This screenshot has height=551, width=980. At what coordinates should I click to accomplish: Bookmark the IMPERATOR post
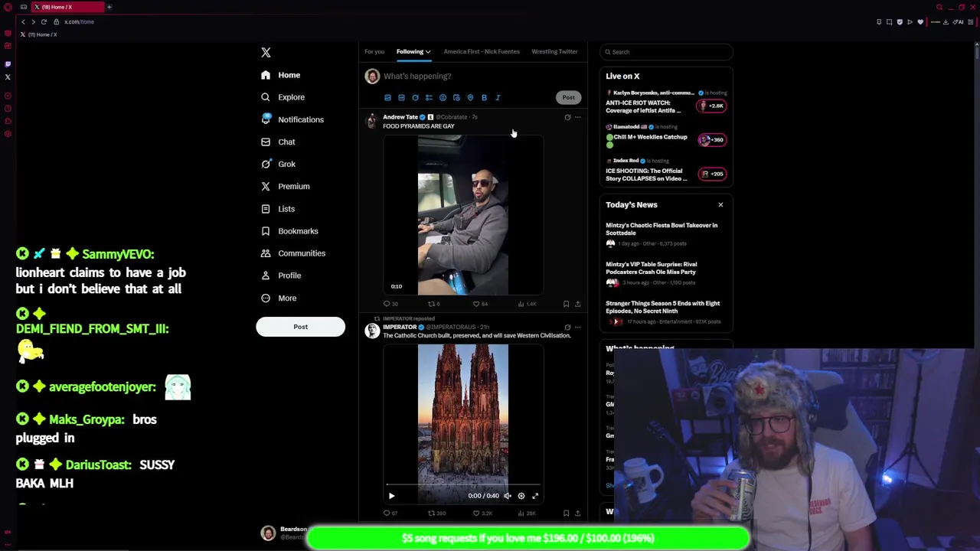tap(566, 514)
